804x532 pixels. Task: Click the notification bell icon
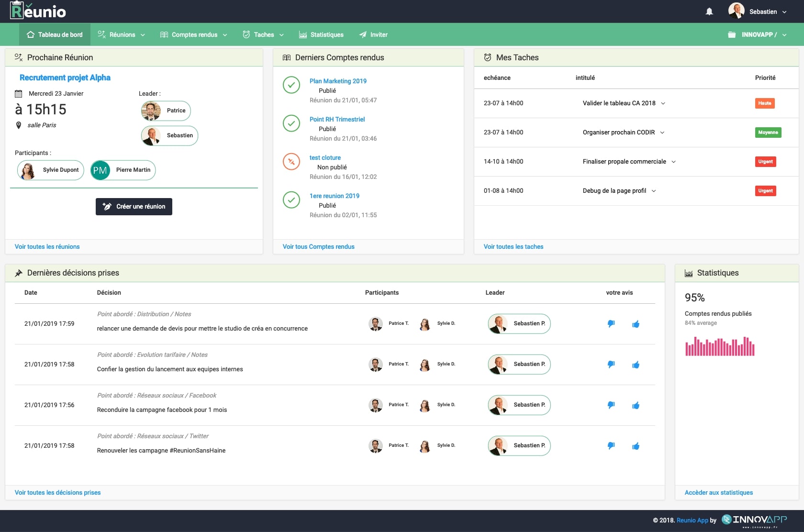[x=709, y=11]
